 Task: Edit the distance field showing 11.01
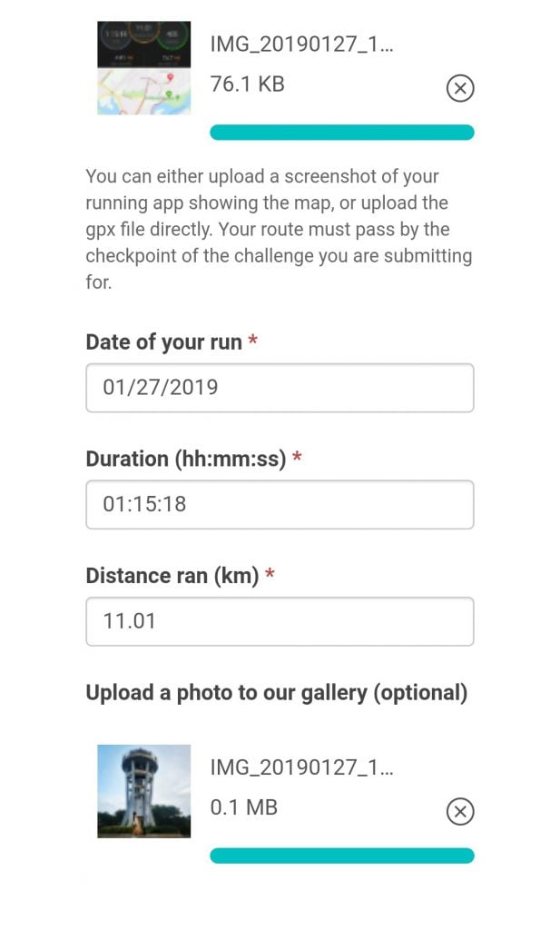[280, 621]
